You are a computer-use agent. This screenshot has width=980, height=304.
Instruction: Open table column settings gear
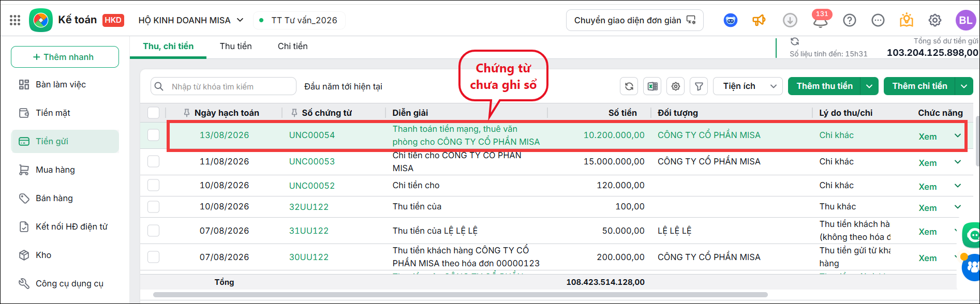(x=676, y=86)
